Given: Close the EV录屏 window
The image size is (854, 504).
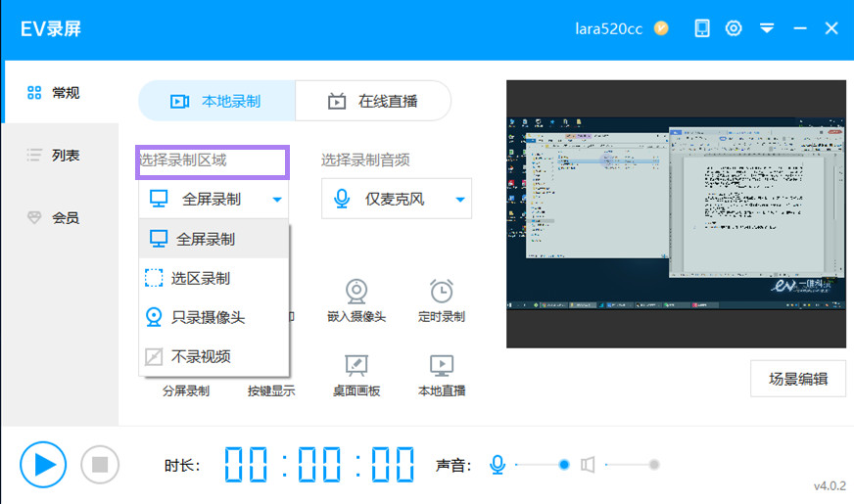Looking at the screenshot, I should click(831, 28).
